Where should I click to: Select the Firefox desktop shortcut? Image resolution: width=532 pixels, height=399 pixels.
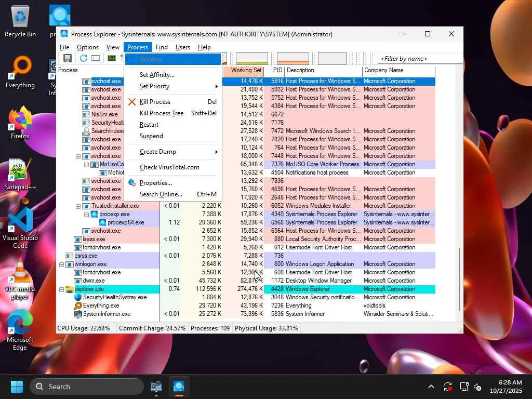(20, 123)
